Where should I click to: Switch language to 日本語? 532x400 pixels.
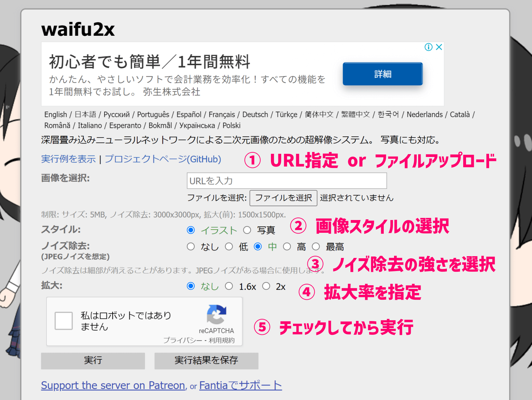point(85,114)
